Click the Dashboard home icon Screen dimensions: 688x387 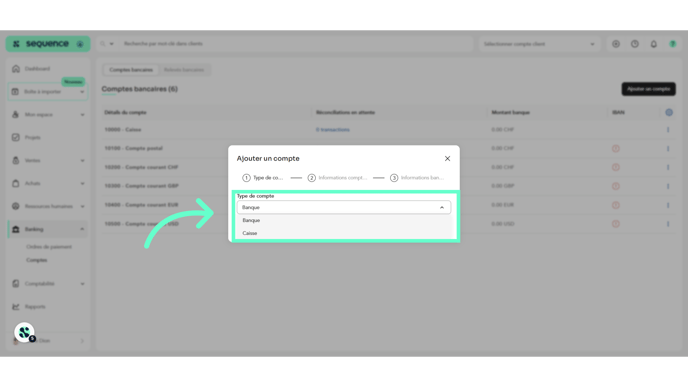pos(16,69)
